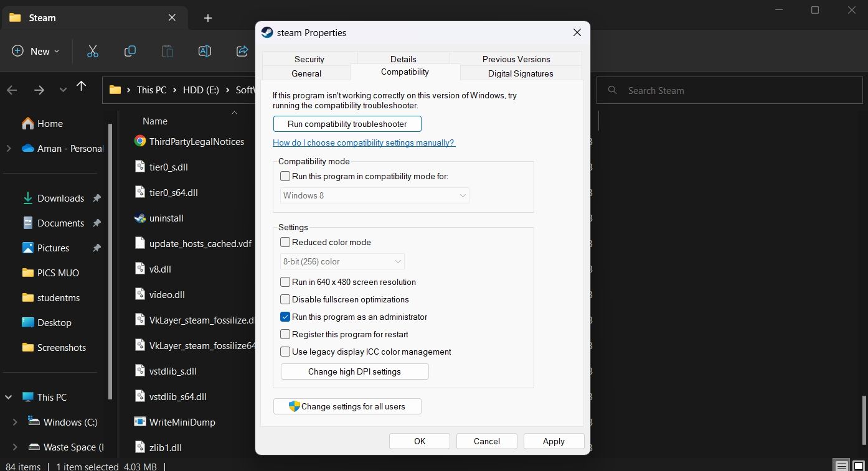The height and width of the screenshot is (471, 868).
Task: Open the General tab
Action: tap(306, 73)
